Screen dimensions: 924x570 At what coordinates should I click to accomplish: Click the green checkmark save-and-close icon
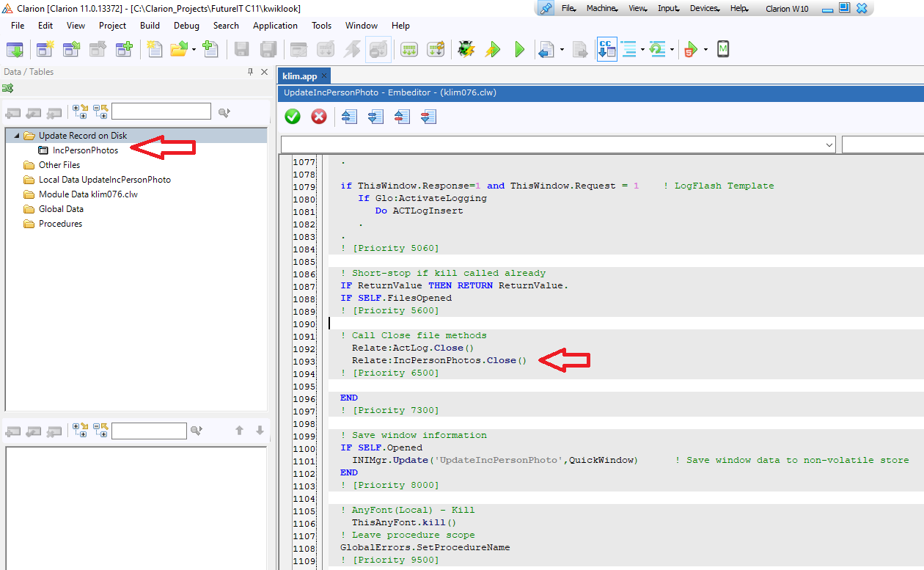point(293,117)
